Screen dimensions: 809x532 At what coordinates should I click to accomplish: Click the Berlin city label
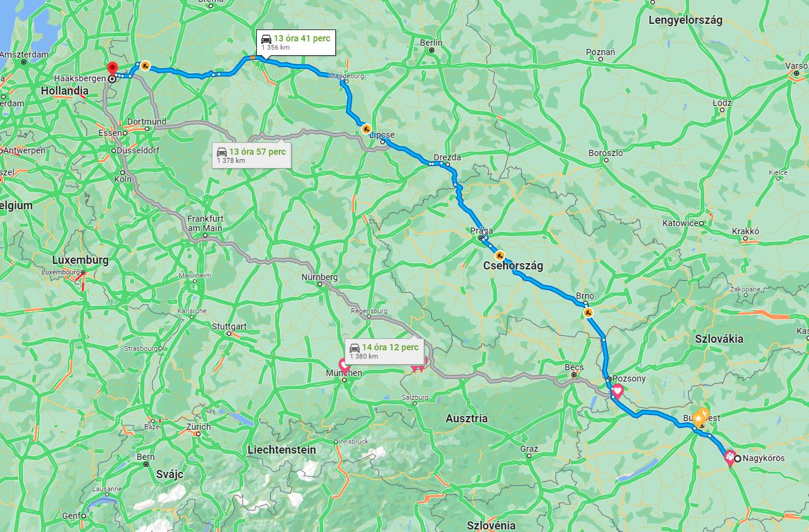pos(431,43)
